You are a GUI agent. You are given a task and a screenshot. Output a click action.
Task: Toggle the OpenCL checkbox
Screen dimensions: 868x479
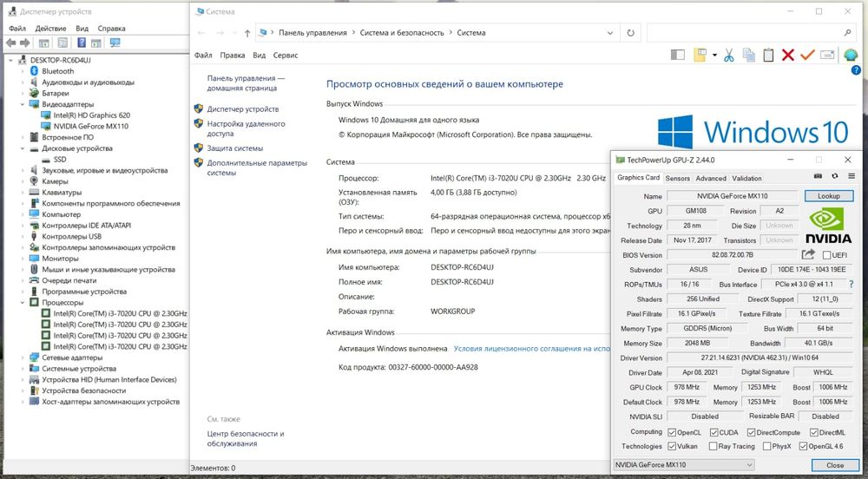click(672, 432)
